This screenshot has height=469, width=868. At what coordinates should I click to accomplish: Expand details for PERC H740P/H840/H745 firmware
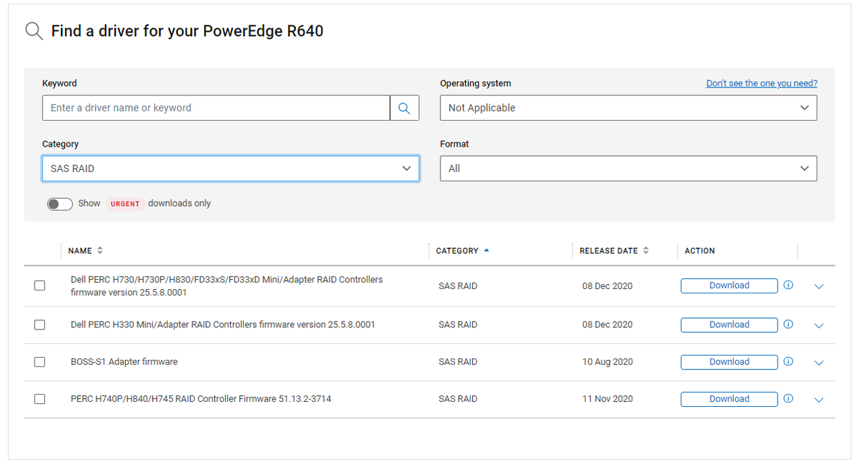(819, 400)
